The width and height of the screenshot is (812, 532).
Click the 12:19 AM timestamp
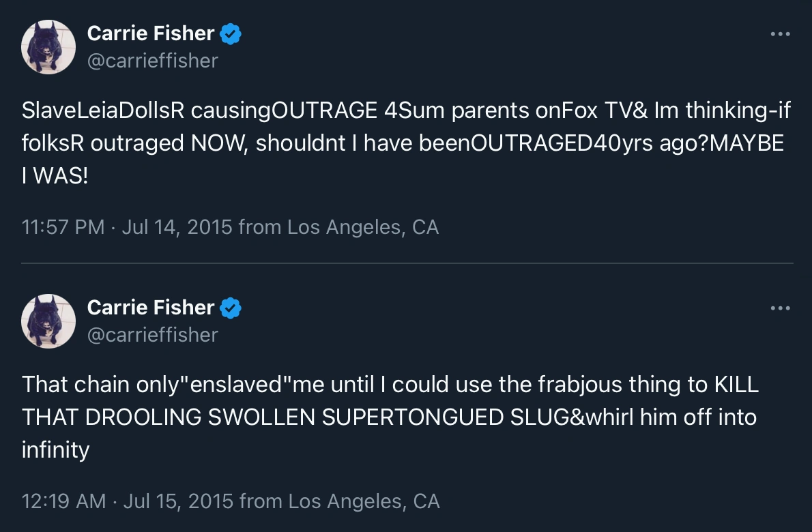(63, 501)
